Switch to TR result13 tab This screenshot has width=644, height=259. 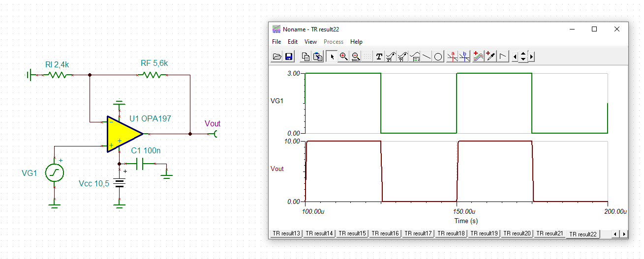(x=286, y=233)
